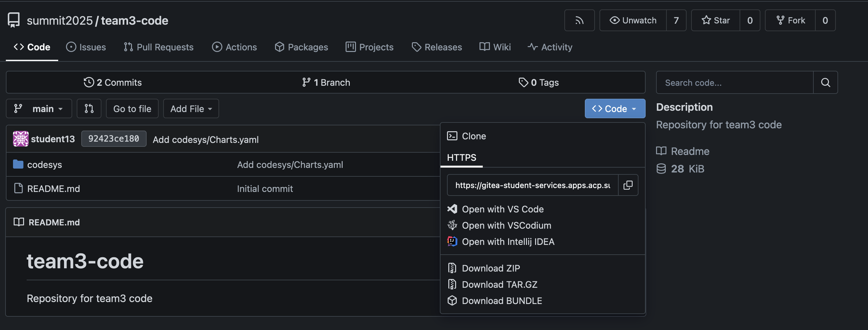Expand the Add File dropdown

(191, 109)
